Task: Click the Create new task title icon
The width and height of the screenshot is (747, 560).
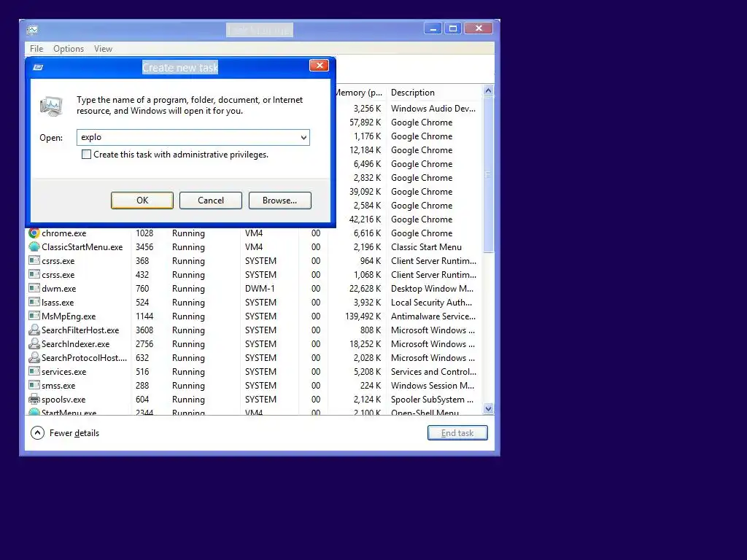Action: point(38,67)
